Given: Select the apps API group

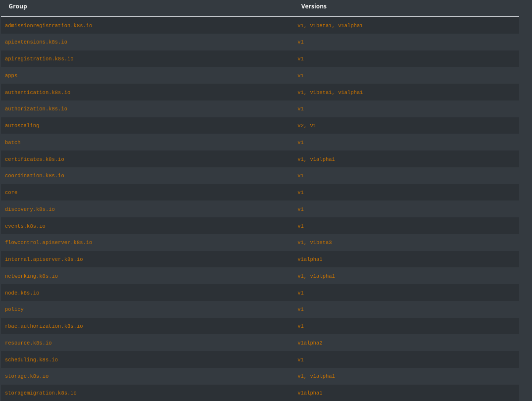Looking at the screenshot, I should tap(11, 76).
